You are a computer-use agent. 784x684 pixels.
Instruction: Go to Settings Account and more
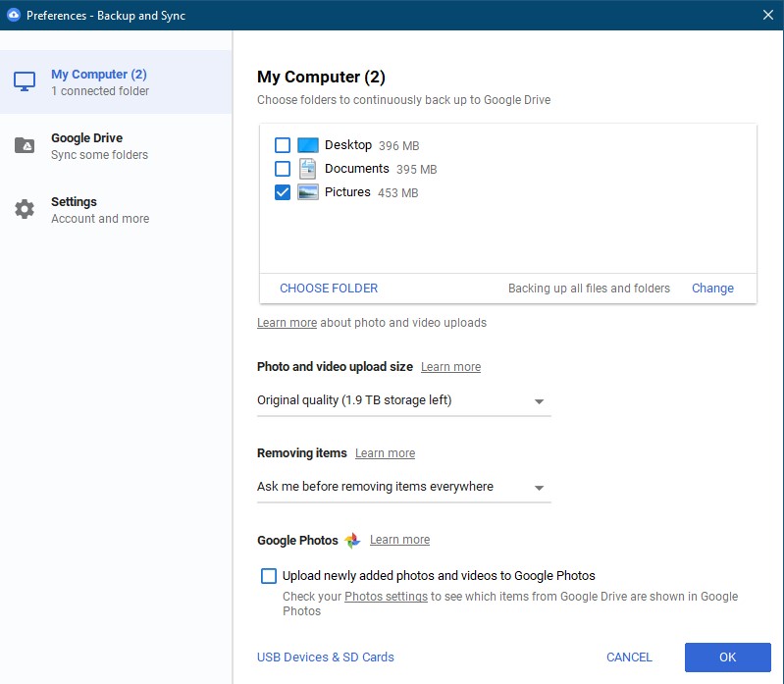coord(116,209)
